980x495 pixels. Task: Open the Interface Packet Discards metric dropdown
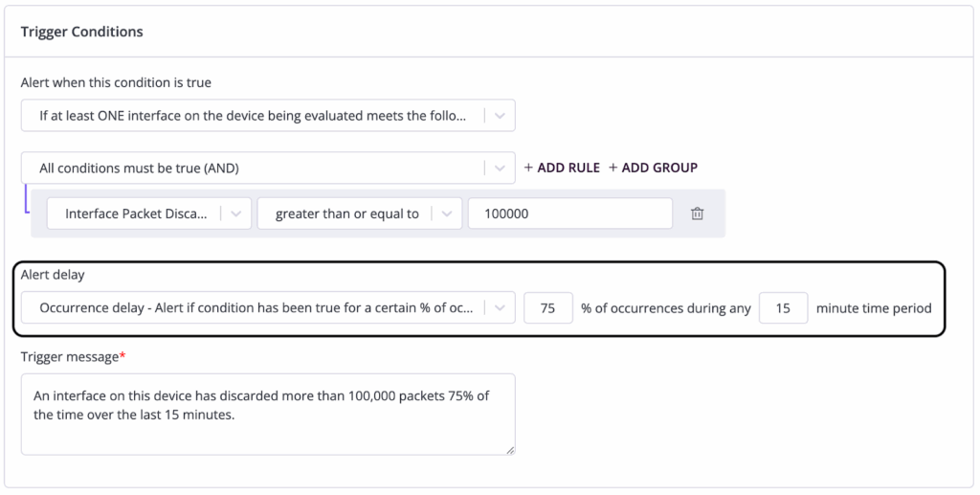[136, 214]
